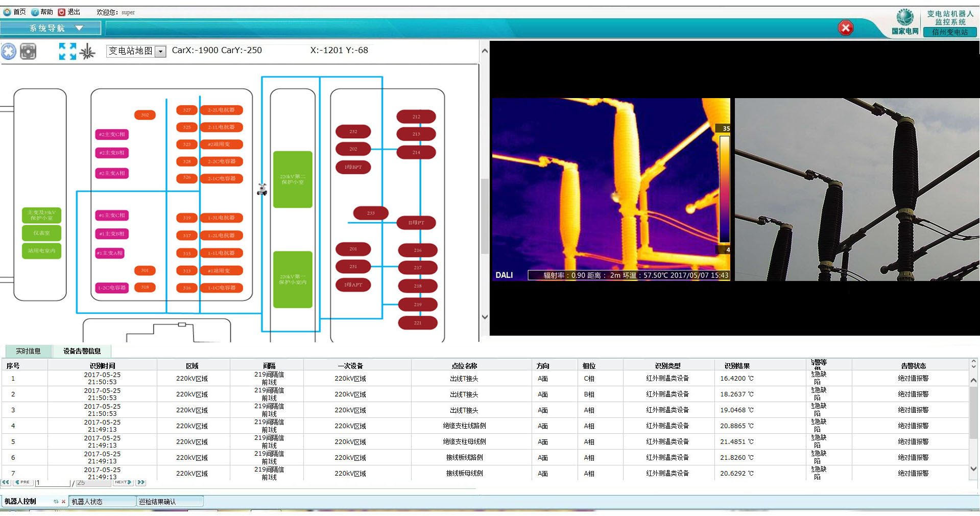Click the PRE previous page button
Screen dimensions: 980x516
point(22,482)
